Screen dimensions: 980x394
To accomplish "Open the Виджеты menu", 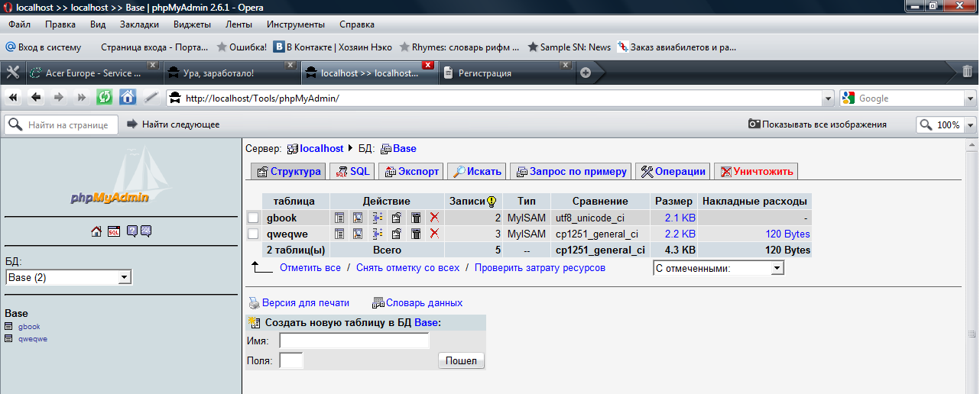I will 192,24.
